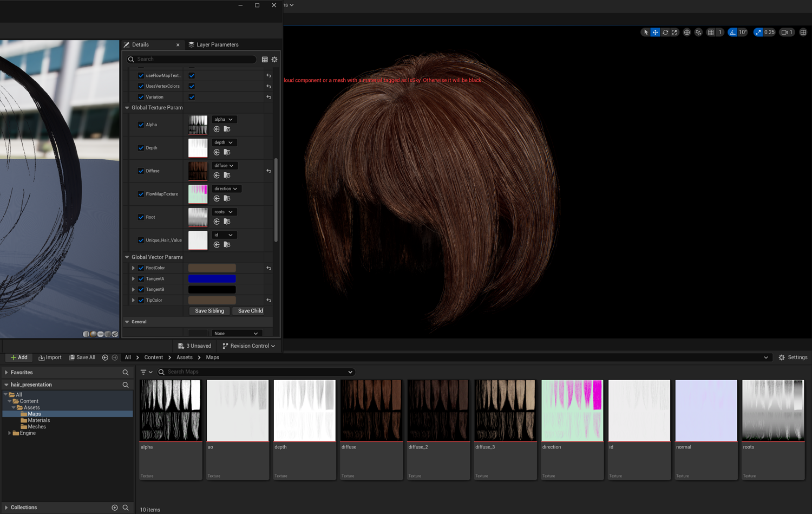Select the translate (move) tool in viewport
This screenshot has width=812, height=514.
point(655,32)
